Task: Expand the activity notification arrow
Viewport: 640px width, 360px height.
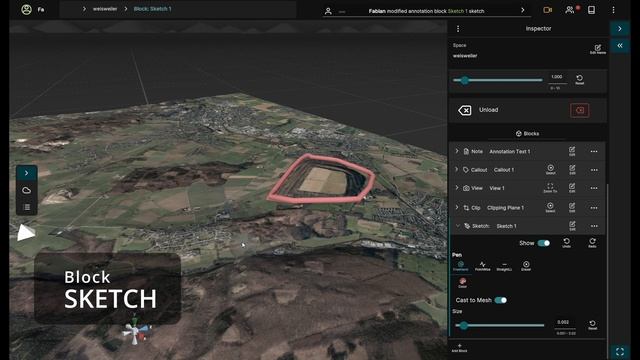Action: click(x=522, y=10)
